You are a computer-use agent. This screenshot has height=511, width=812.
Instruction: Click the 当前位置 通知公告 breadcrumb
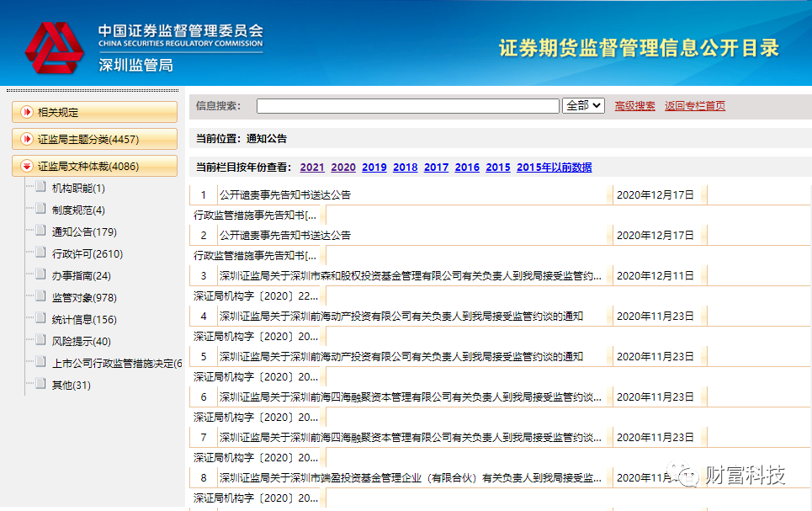(x=241, y=138)
